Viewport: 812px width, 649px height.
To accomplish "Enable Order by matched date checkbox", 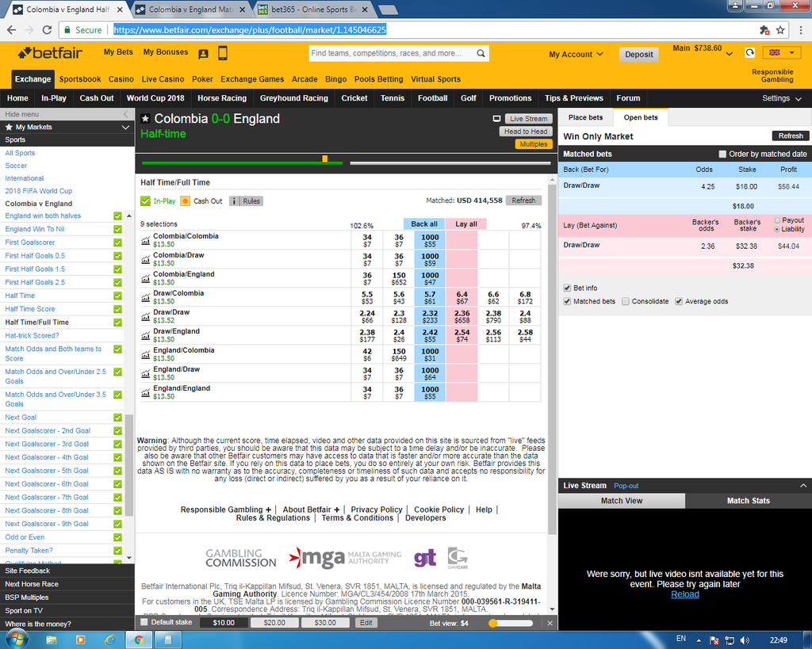I will [722, 154].
